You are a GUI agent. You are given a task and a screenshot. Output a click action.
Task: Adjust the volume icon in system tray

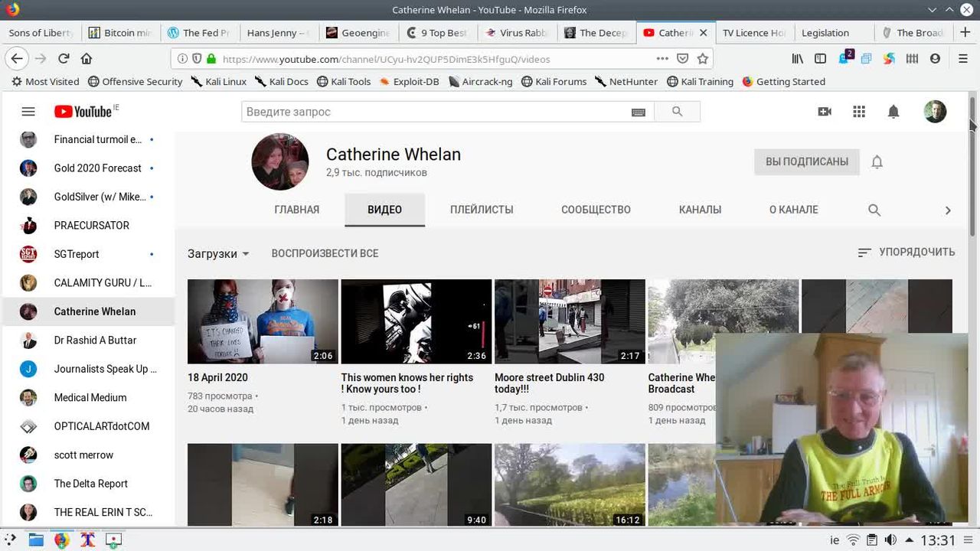[891, 540]
